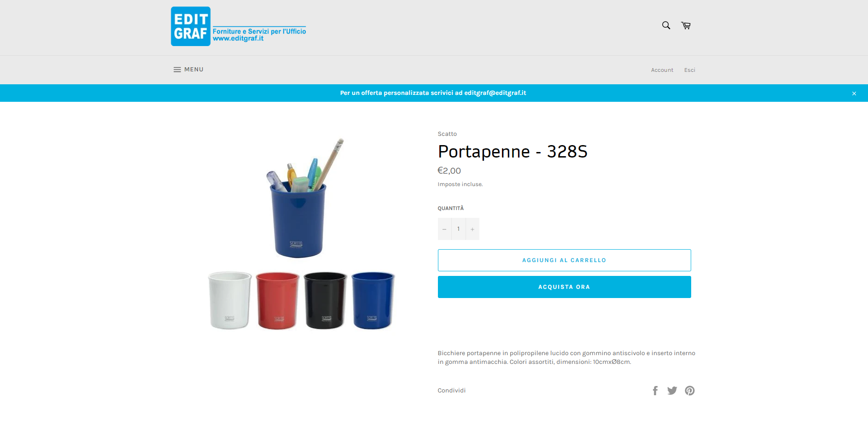868x427 pixels.
Task: Click the Acquista ora button
Action: (565, 287)
